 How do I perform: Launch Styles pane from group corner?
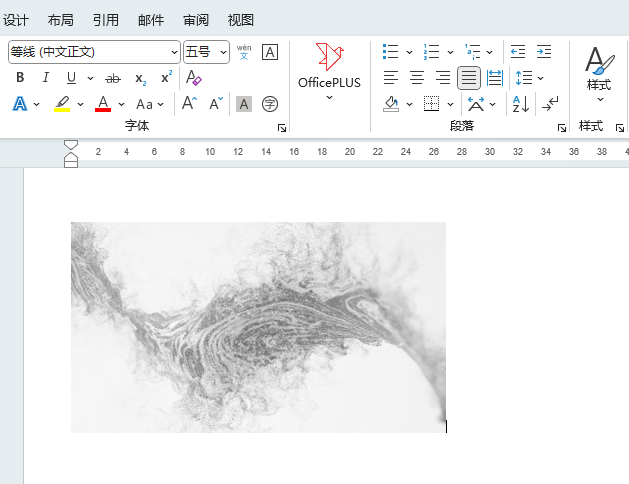620,128
